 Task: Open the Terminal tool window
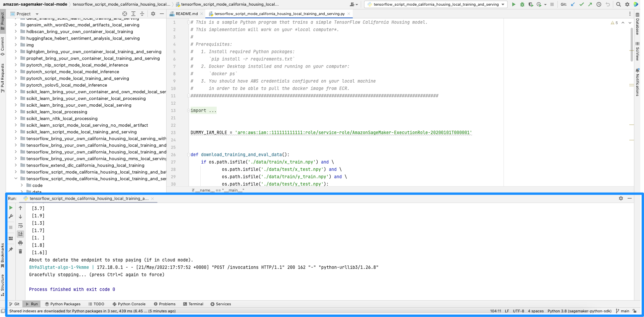(x=193, y=304)
